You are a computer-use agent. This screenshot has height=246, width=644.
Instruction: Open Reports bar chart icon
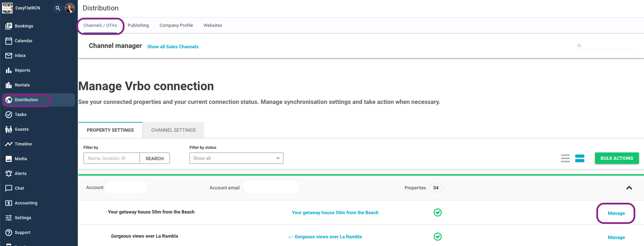(x=8, y=70)
